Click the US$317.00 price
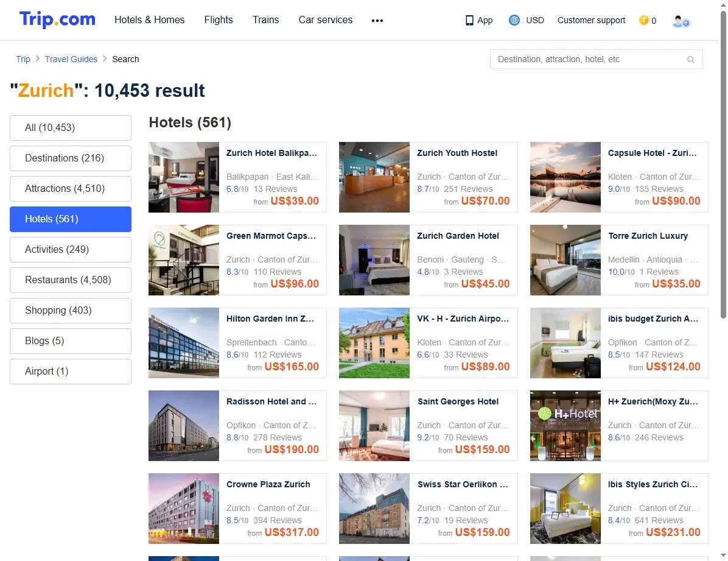 click(292, 532)
